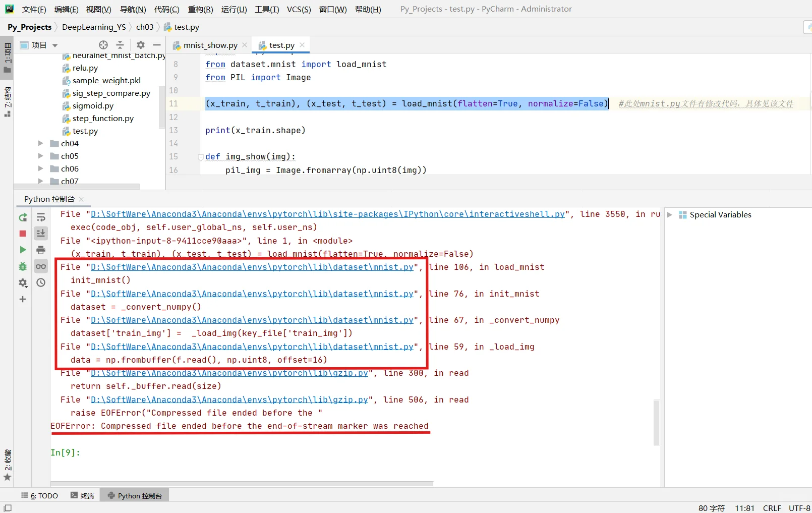Screen dimensions: 812x513
Task: Open the 7: 结构 structure side panel
Action: [8, 101]
